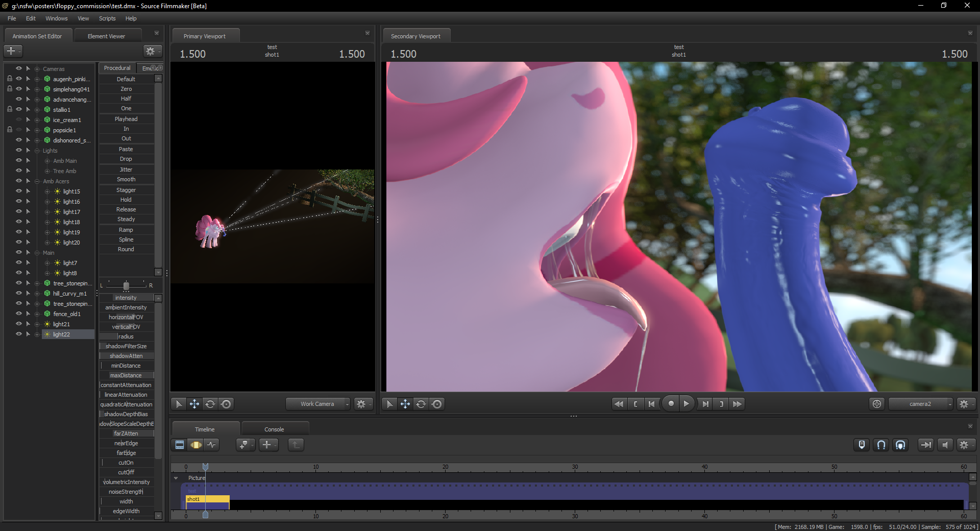Toggle the lock icon on simplehang041
This screenshot has width=980, height=531.
pyautogui.click(x=10, y=89)
